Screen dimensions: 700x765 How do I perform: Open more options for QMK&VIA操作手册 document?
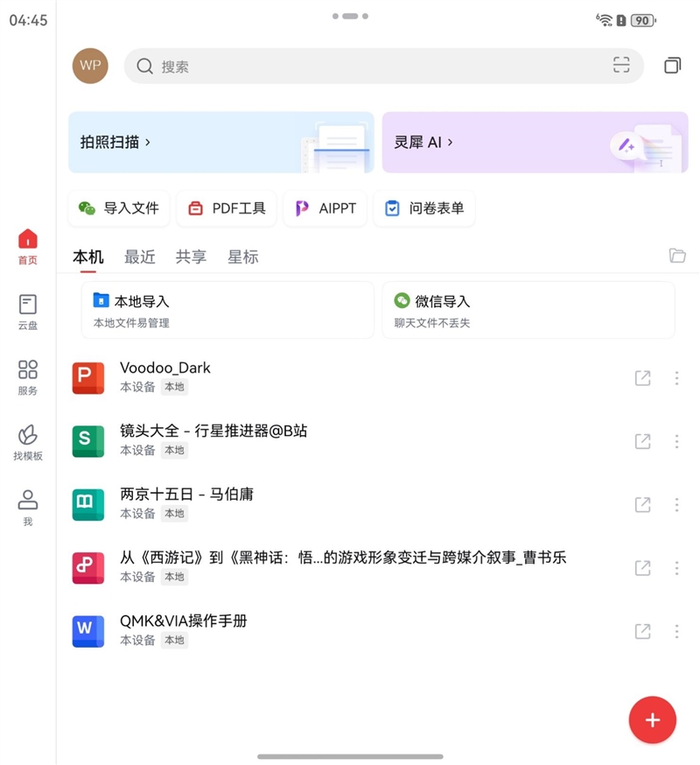(676, 631)
